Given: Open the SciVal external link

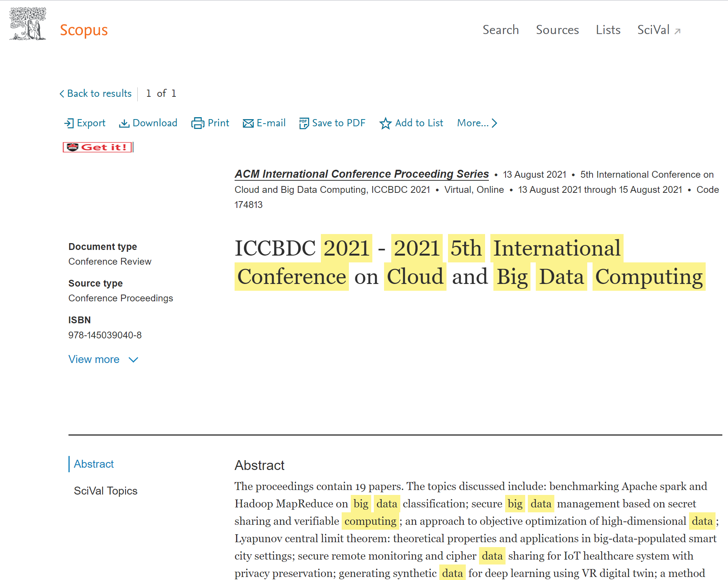Looking at the screenshot, I should (x=659, y=30).
